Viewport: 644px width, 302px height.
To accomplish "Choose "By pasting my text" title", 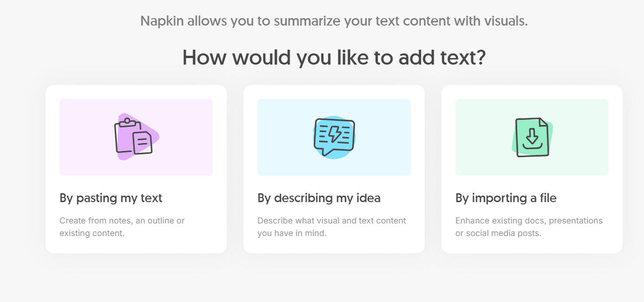I will coord(111,198).
